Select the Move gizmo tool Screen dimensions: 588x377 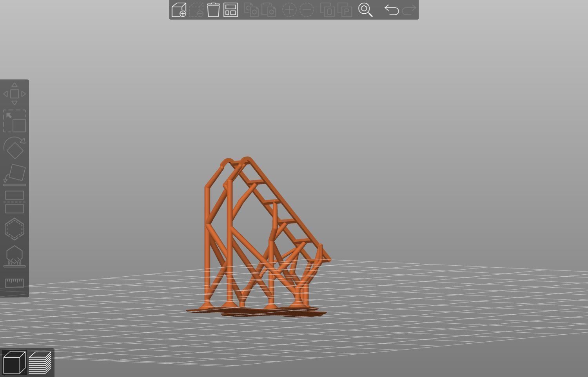[x=15, y=94]
